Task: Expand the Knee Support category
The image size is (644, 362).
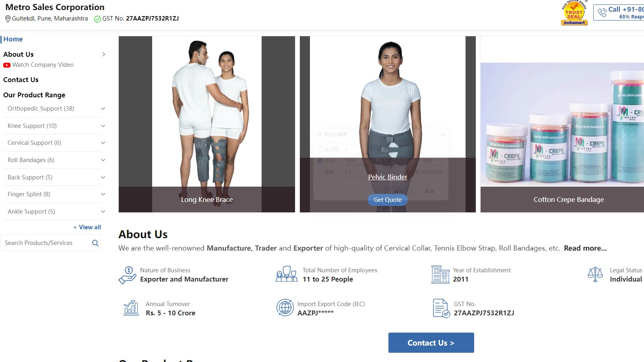Action: (103, 126)
